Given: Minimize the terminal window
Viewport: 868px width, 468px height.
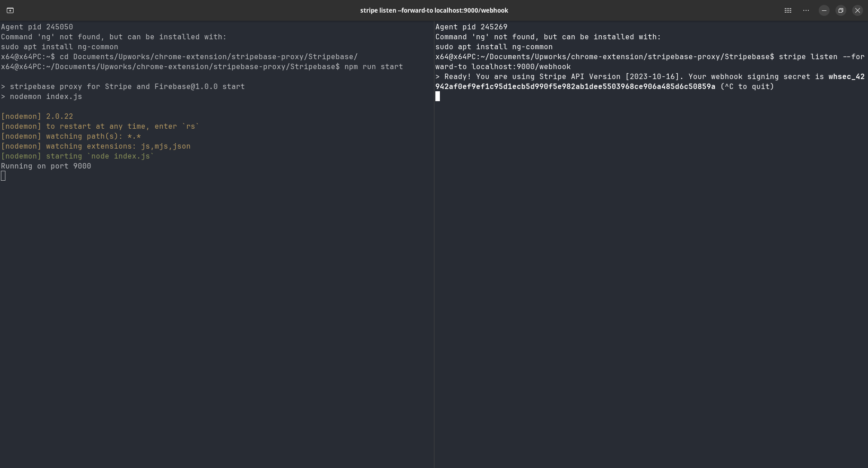Looking at the screenshot, I should pos(824,10).
